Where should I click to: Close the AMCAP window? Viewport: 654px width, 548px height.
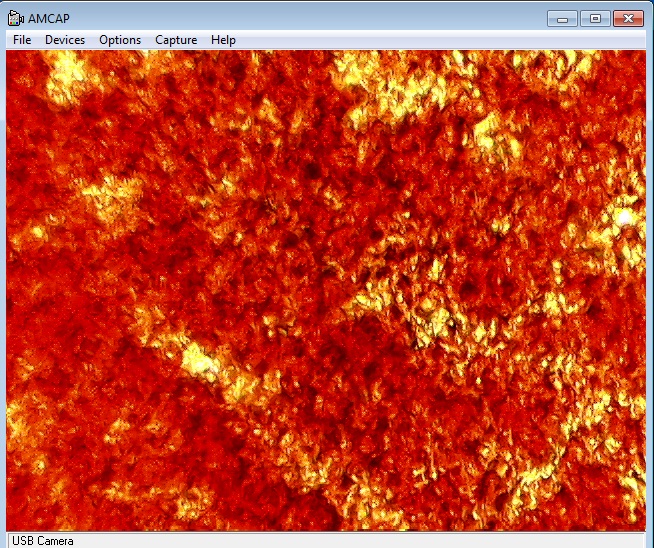click(628, 18)
